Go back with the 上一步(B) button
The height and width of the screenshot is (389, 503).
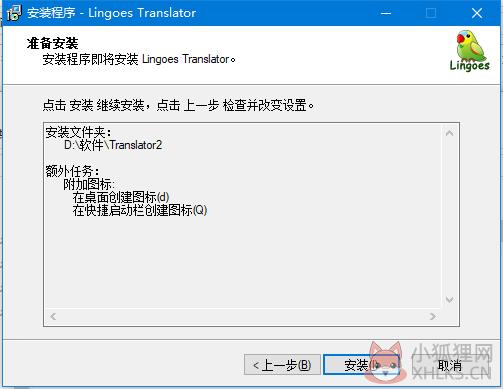click(282, 365)
